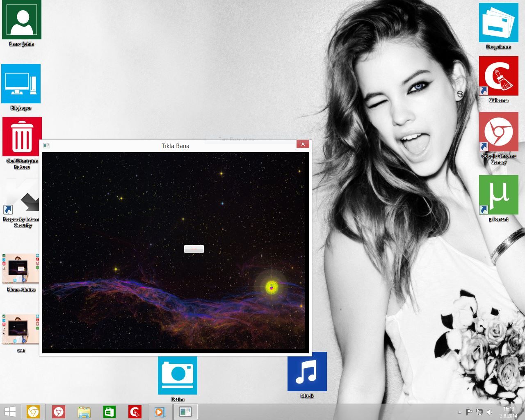Viewport: 525px width, 420px height.
Task: Switch to the Tıkla Bana taskbar app
Action: (186, 412)
